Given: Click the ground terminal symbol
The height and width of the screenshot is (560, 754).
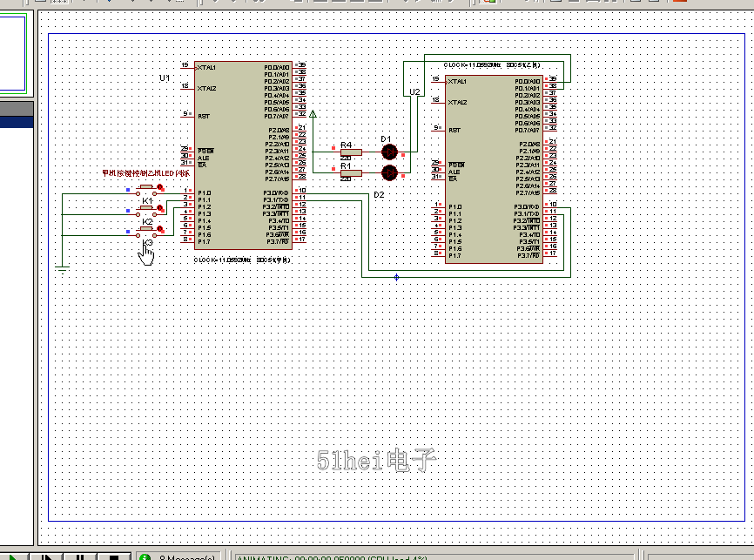Looking at the screenshot, I should pyautogui.click(x=62, y=268).
